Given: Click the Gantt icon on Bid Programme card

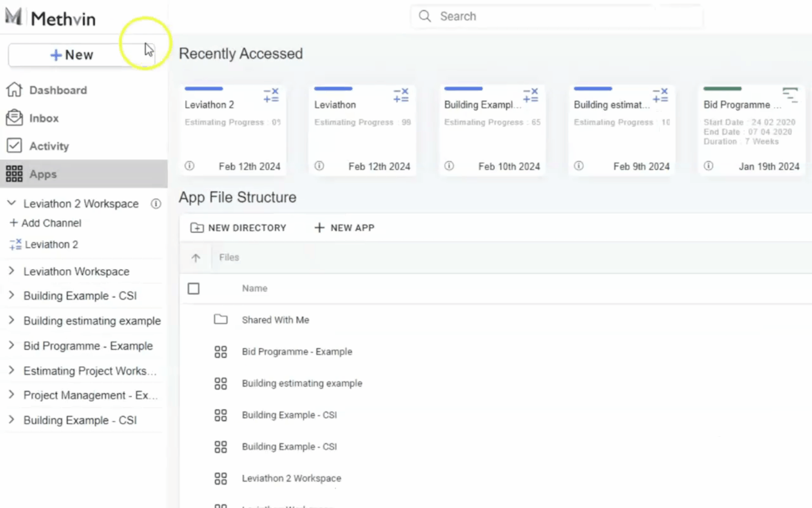Looking at the screenshot, I should pos(790,95).
